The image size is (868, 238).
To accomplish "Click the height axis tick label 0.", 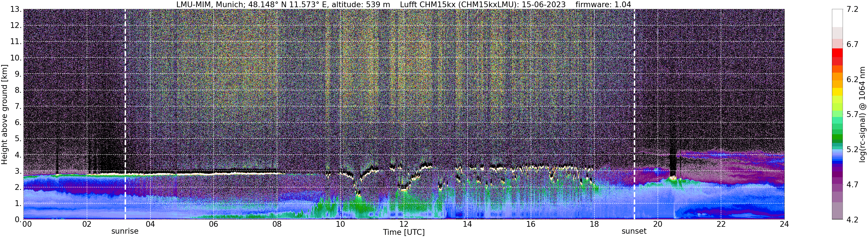I will pos(18,220).
